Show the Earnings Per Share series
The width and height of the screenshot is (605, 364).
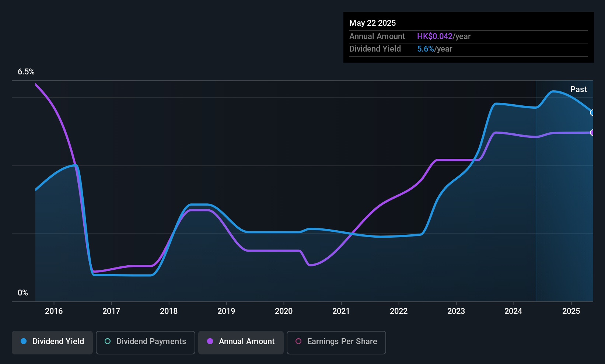click(x=336, y=342)
